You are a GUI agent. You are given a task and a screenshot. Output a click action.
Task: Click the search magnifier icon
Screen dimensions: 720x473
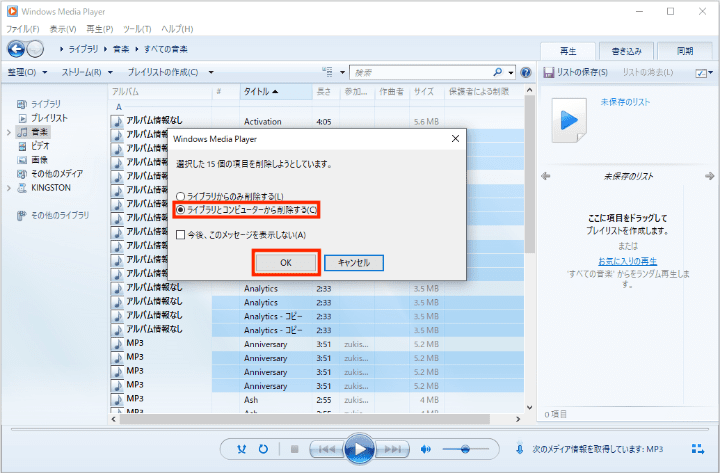pos(498,72)
